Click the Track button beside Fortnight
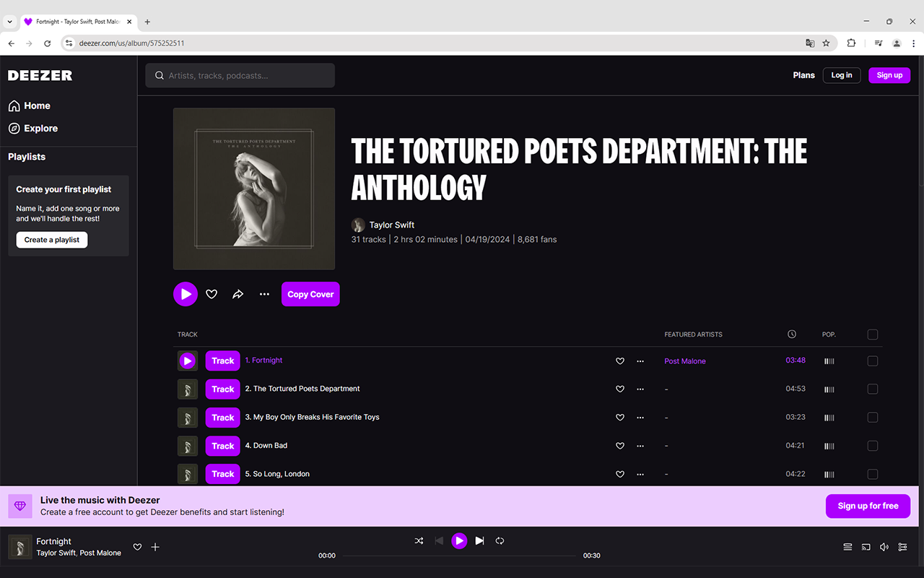 223,361
